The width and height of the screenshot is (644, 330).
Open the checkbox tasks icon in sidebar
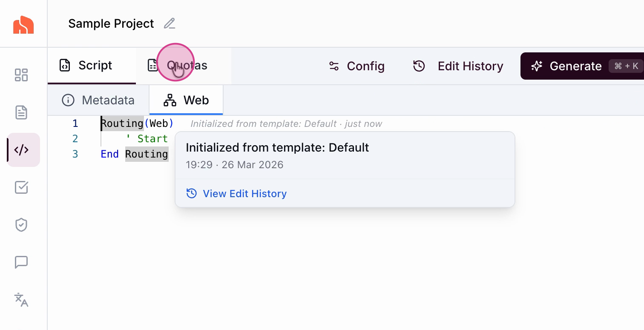pyautogui.click(x=21, y=187)
